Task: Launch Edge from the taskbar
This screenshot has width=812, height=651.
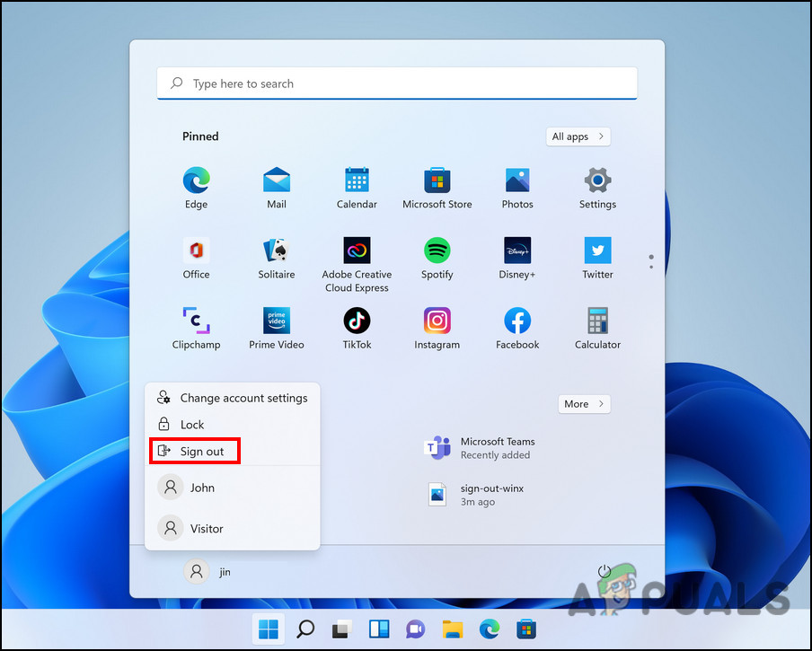Action: coord(490,629)
